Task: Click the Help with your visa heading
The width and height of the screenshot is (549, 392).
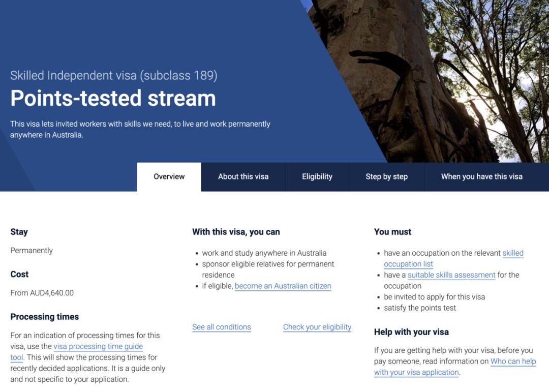Action: (411, 332)
